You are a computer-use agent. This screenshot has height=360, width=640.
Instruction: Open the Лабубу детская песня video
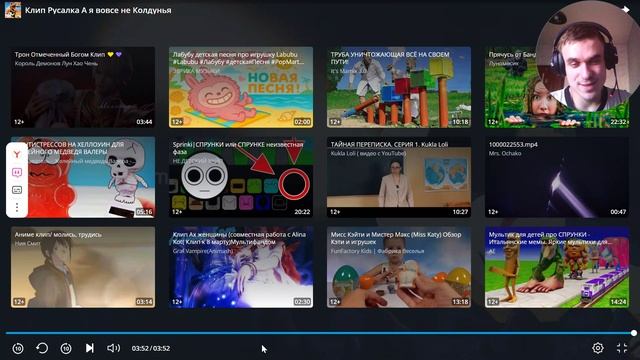[x=241, y=87]
